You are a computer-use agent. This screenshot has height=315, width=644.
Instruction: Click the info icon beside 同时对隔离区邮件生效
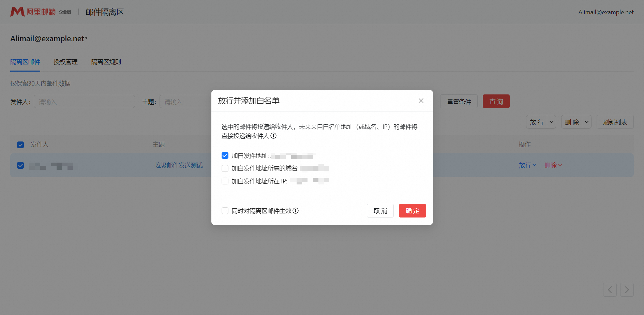pyautogui.click(x=296, y=211)
